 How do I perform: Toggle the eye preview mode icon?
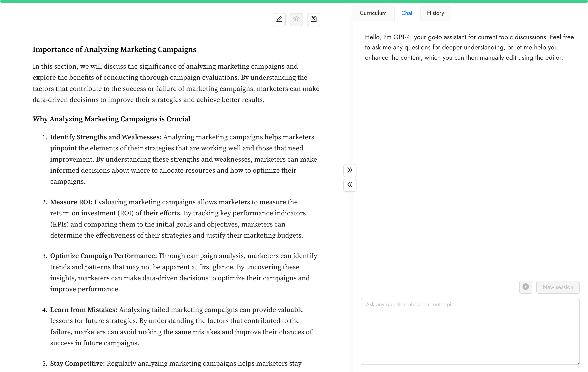tap(296, 19)
